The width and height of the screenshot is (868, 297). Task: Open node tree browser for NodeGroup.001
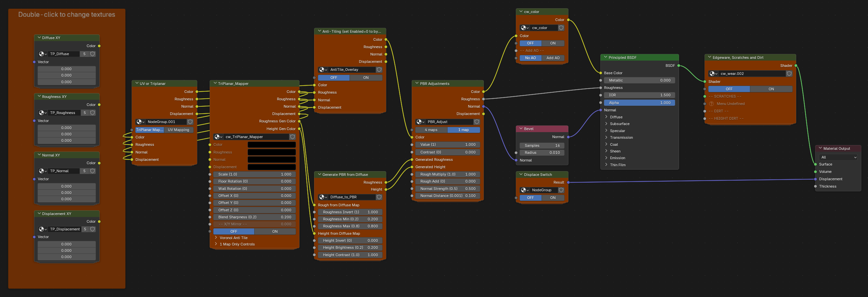pos(140,122)
